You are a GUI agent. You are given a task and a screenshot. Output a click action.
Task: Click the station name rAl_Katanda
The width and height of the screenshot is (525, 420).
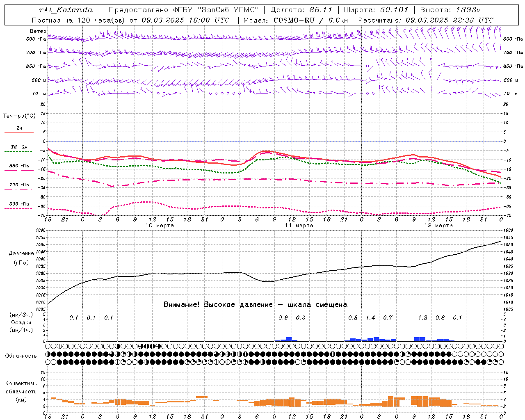pyautogui.click(x=66, y=10)
